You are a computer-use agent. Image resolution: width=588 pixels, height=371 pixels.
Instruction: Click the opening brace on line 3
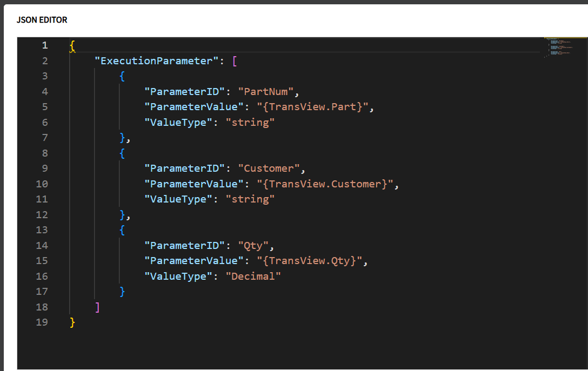pos(122,76)
